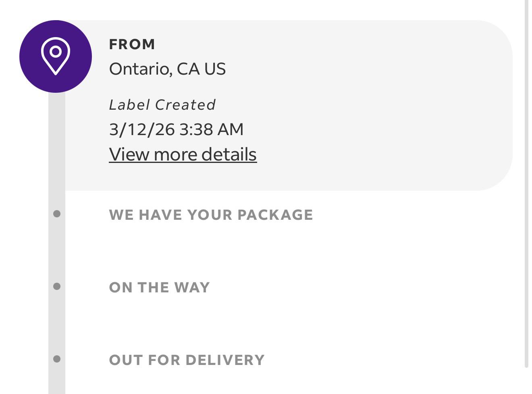Image resolution: width=532 pixels, height=394 pixels.
Task: Click the dot beside On The Way
Action: [57, 286]
